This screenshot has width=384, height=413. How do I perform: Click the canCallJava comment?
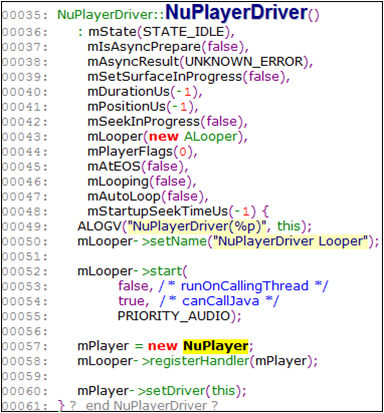pyautogui.click(x=219, y=301)
